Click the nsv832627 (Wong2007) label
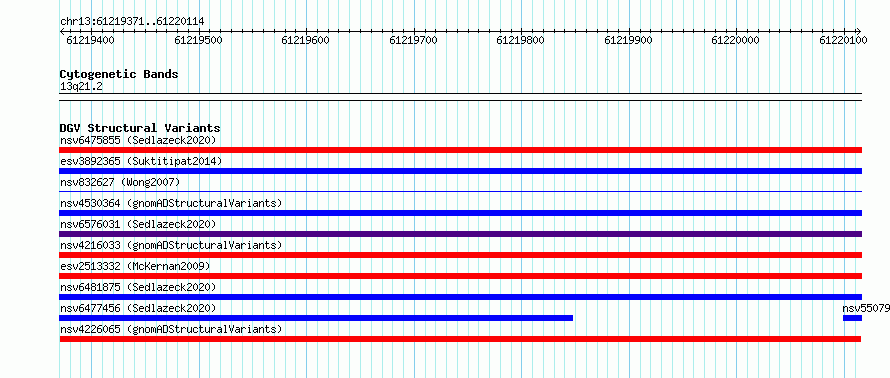 [120, 182]
